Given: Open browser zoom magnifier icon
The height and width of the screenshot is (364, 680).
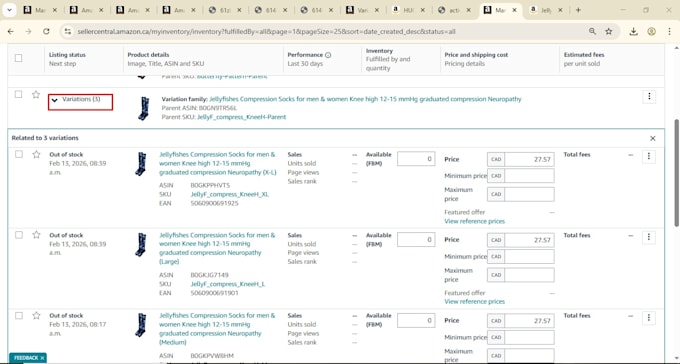Looking at the screenshot, I should coord(592,31).
